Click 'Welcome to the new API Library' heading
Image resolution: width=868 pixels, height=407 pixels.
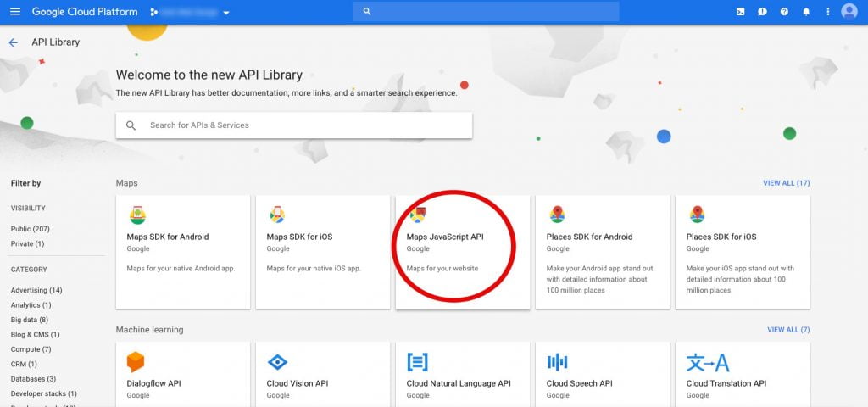(209, 75)
